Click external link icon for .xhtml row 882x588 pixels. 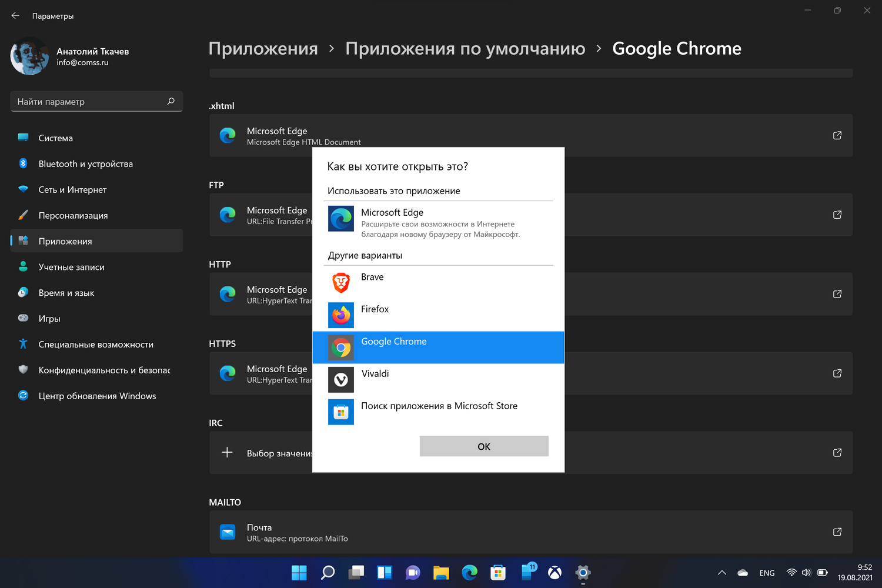click(837, 135)
